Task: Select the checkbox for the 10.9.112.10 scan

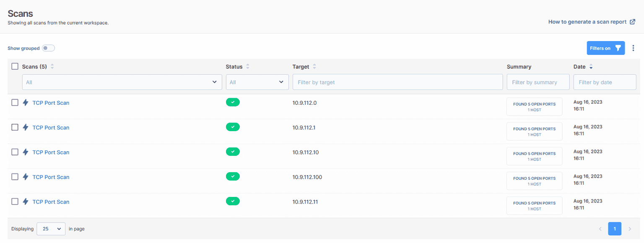Action: [x=15, y=152]
